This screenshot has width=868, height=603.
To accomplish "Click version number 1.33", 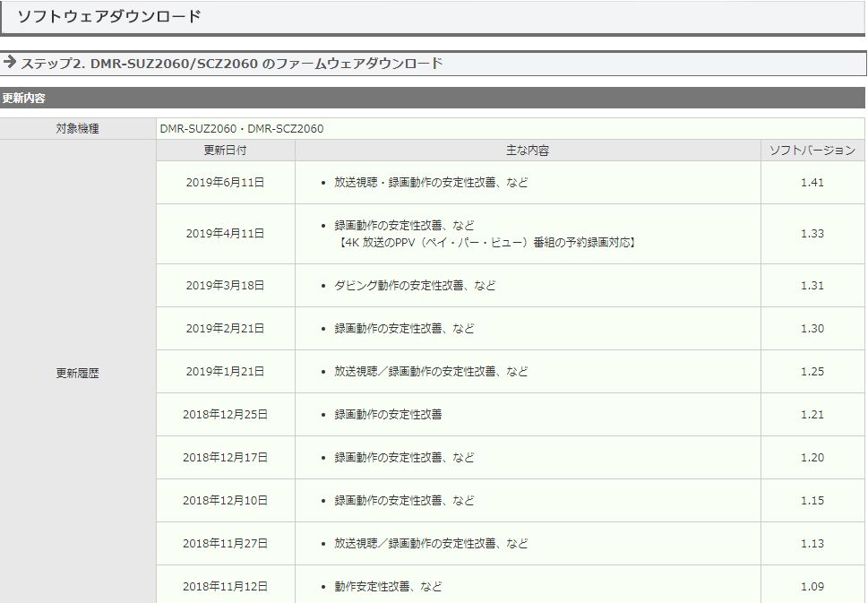I will coord(812,234).
